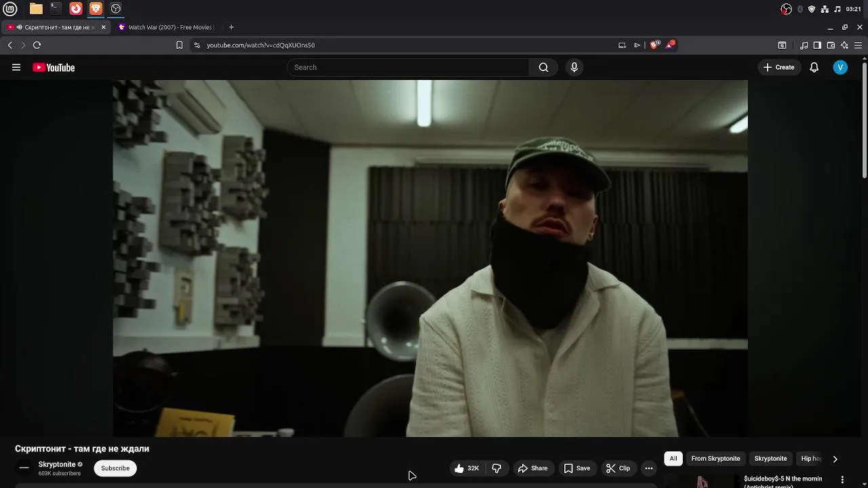This screenshot has width=868, height=488.
Task: Open the Brave Rewards triangle icon
Action: [670, 45]
